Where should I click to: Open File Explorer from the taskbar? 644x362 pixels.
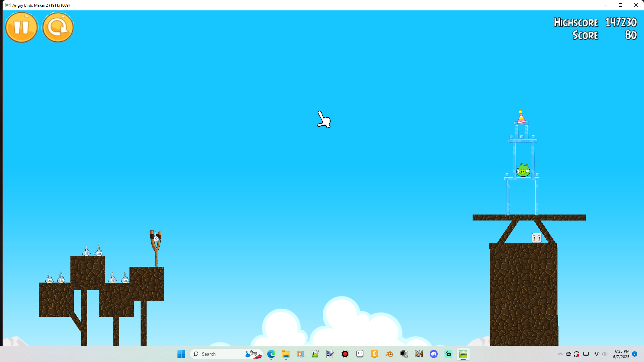click(286, 354)
